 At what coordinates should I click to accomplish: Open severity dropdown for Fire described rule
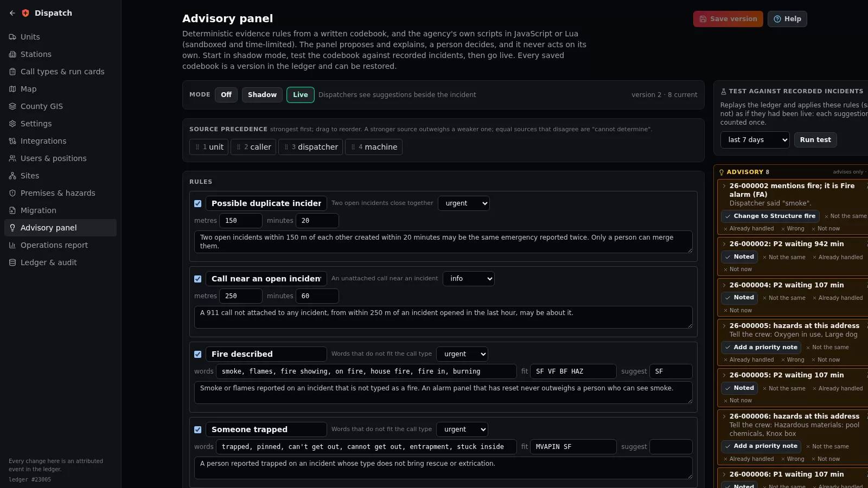pyautogui.click(x=462, y=354)
